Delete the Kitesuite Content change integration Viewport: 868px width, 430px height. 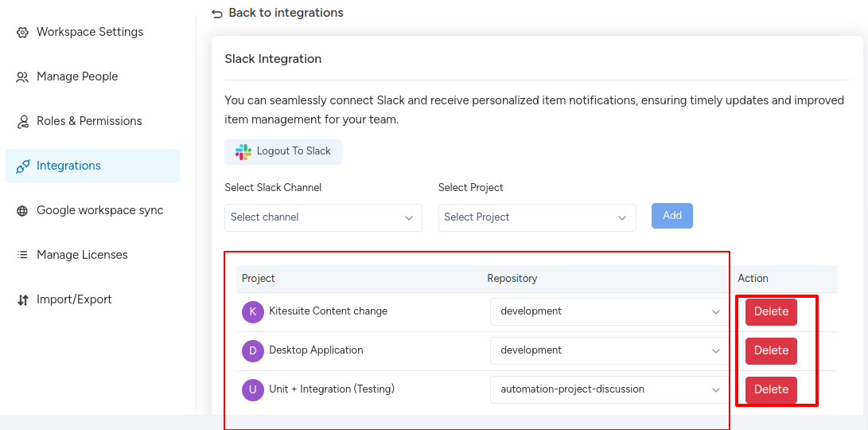771,311
